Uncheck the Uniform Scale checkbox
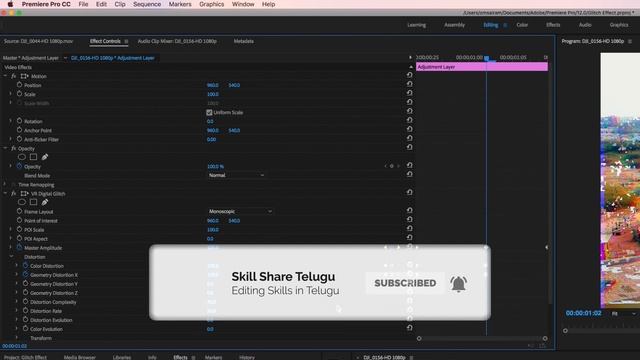 click(x=209, y=112)
